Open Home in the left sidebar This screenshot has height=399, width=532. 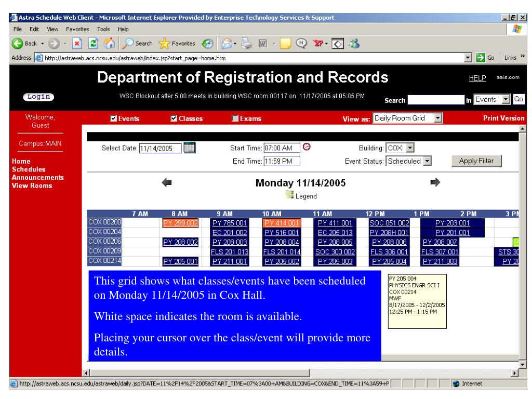(x=21, y=161)
